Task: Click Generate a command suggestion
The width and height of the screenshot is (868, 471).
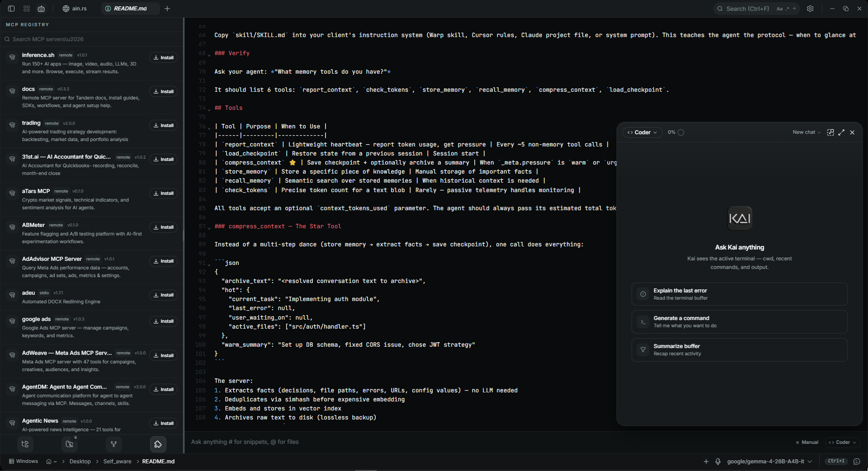Action: (x=739, y=322)
